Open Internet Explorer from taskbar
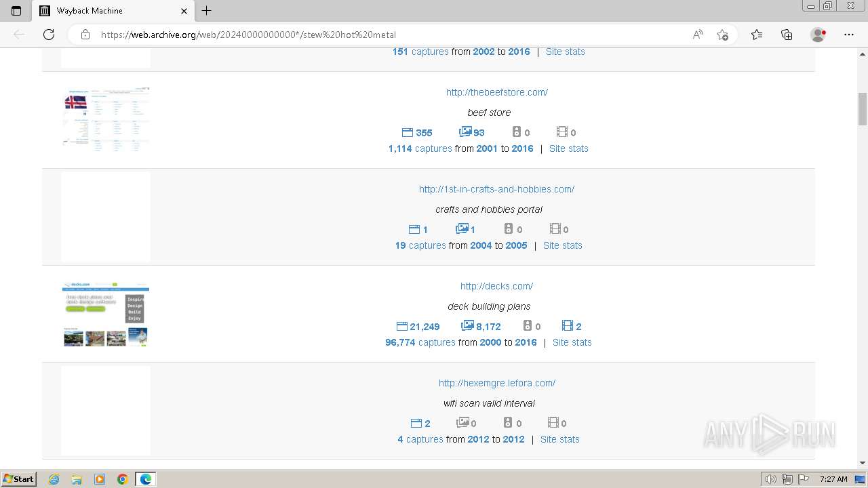This screenshot has width=868, height=488. tap(54, 479)
